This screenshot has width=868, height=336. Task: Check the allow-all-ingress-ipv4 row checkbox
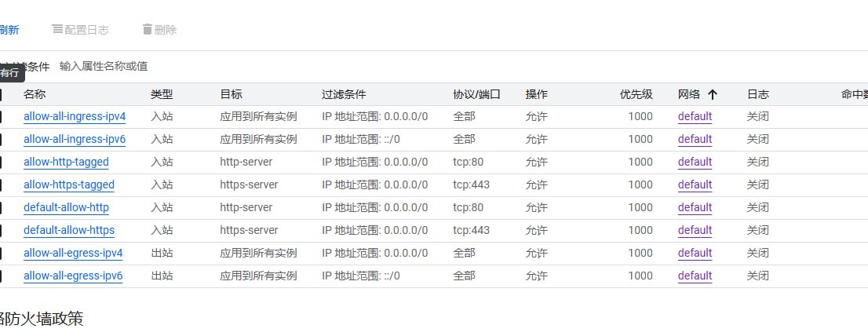coord(1,117)
